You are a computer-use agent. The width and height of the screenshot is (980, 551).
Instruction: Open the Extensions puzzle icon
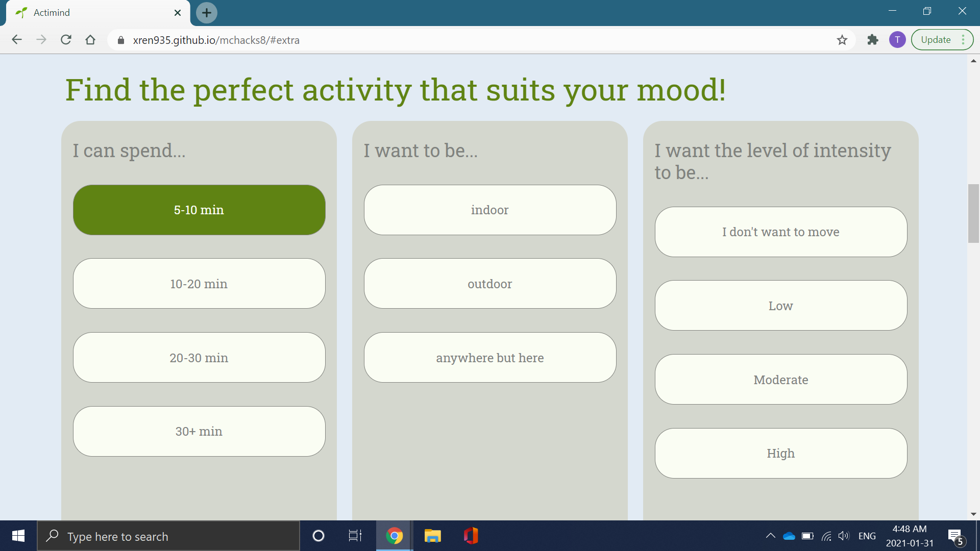point(872,40)
